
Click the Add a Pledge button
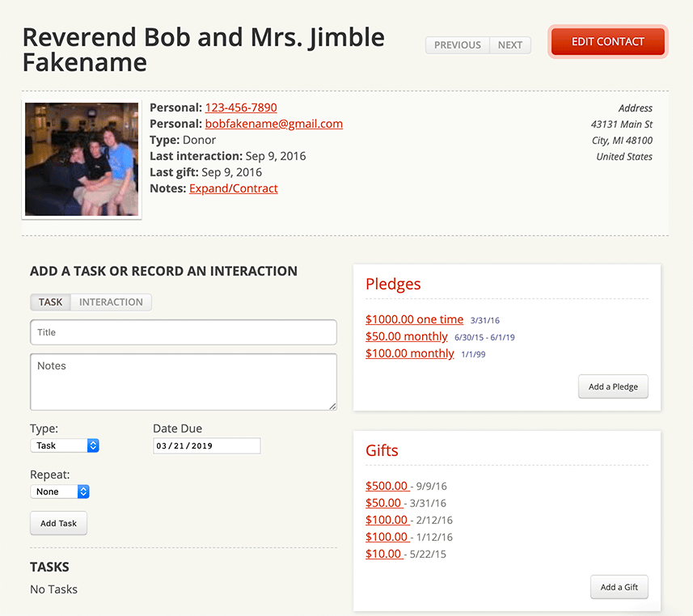coord(613,386)
